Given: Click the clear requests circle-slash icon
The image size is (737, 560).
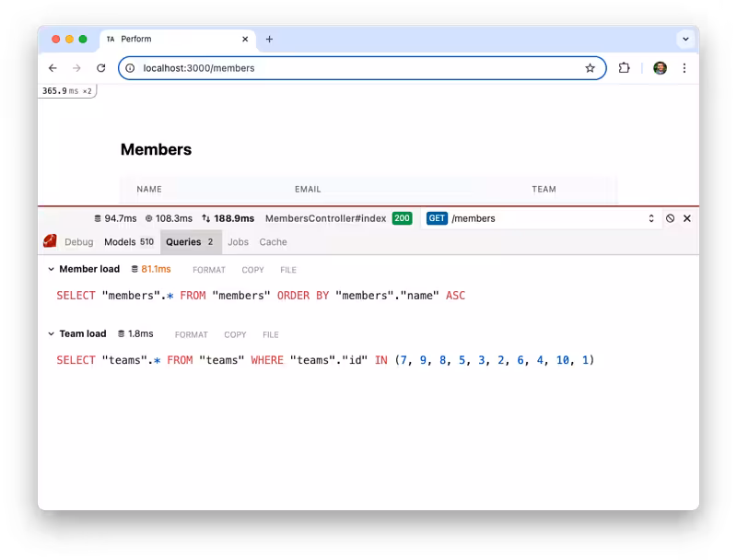Looking at the screenshot, I should (671, 218).
